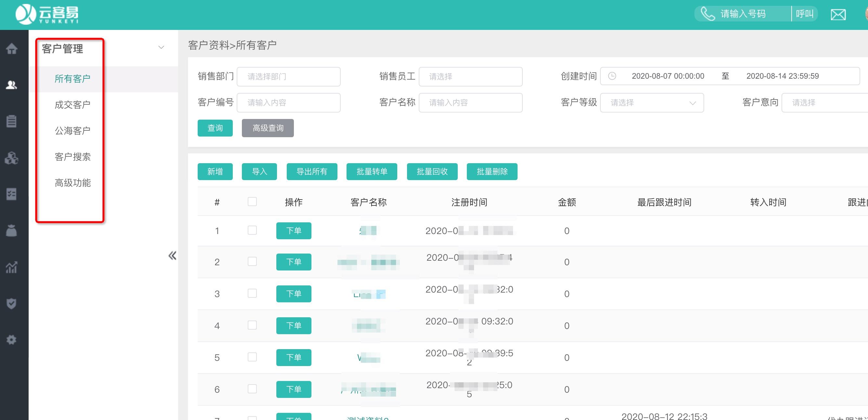
Task: Select the customers people icon in sidebar
Action: pyautogui.click(x=11, y=85)
